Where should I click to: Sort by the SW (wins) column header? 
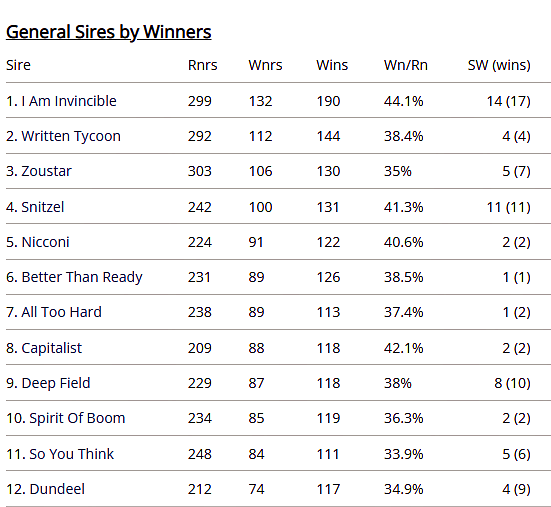[499, 65]
